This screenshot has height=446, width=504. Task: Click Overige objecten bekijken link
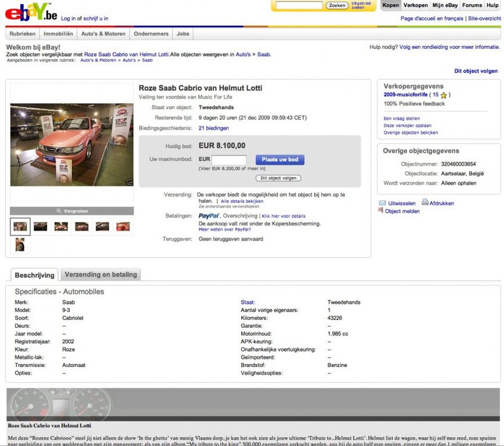coord(411,133)
